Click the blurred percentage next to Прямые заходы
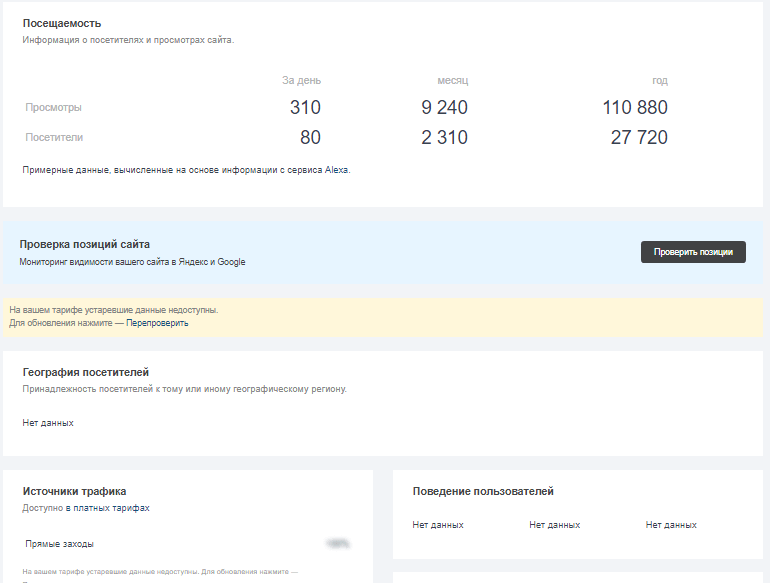770x583 pixels. [x=337, y=544]
